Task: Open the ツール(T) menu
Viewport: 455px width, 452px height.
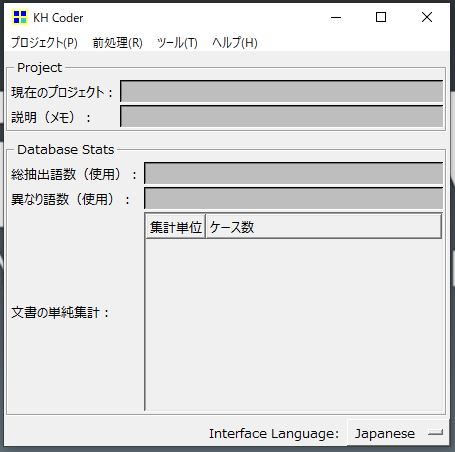Action: click(177, 43)
